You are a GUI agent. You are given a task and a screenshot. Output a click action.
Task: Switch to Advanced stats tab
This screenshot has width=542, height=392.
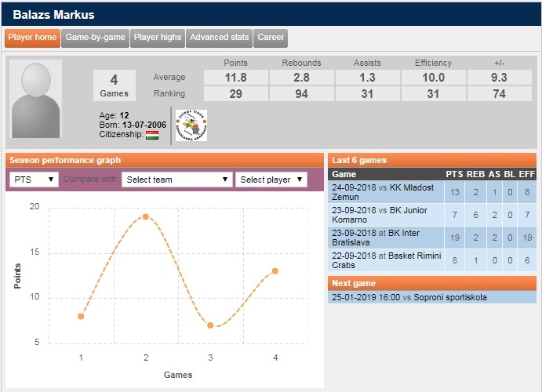(x=219, y=38)
